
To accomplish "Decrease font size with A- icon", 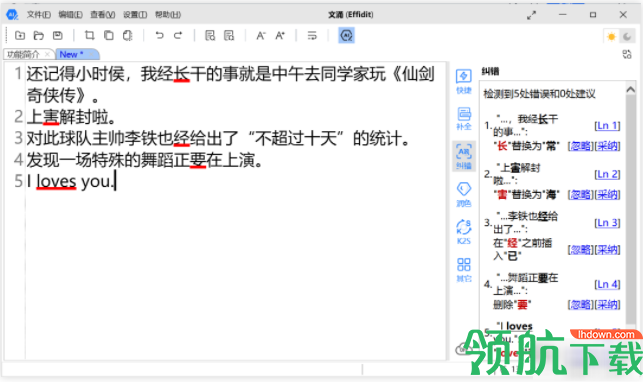I will point(261,36).
